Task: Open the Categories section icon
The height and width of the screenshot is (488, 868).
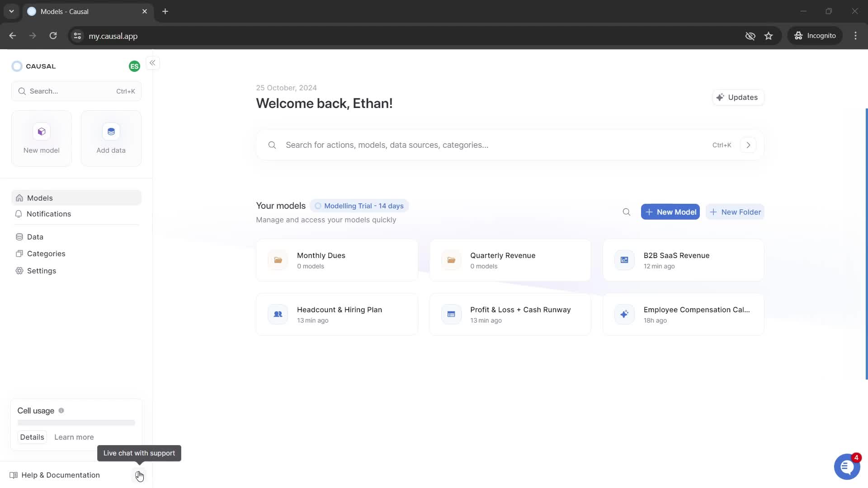Action: [x=19, y=253]
